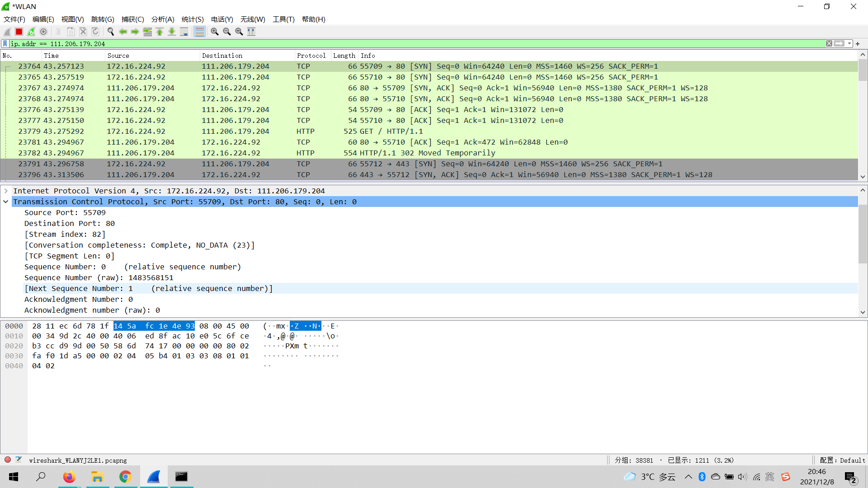Restart the current capture
Screen dimensions: 868x488
pyautogui.click(x=31, y=32)
